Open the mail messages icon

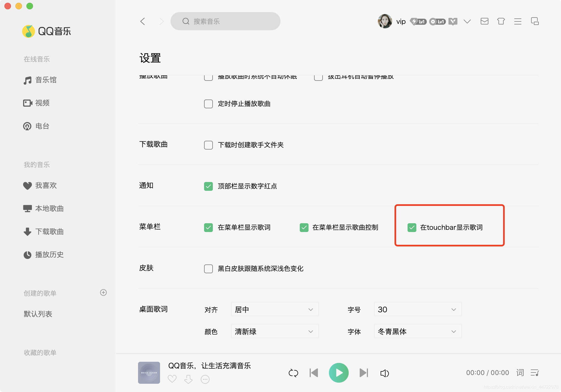coord(484,21)
